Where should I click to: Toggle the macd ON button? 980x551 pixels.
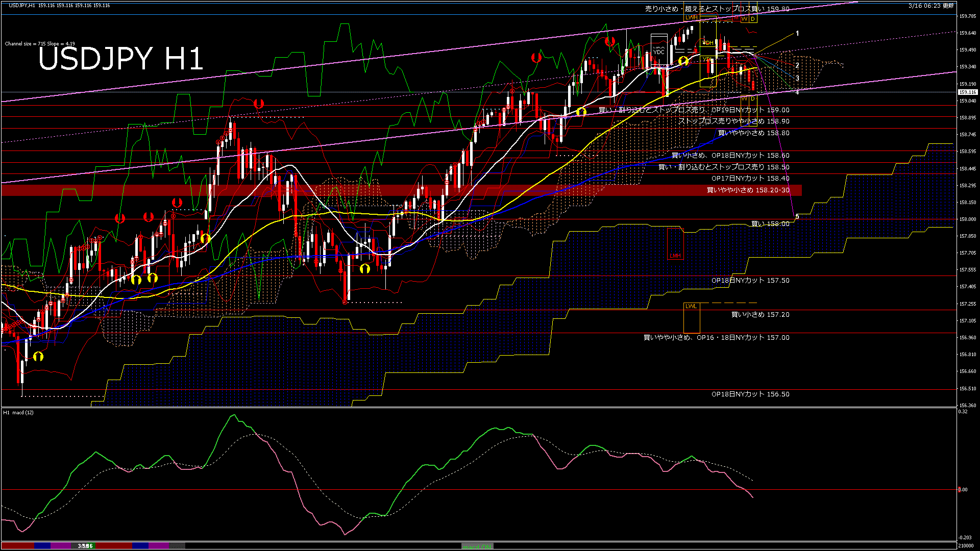coord(477,546)
